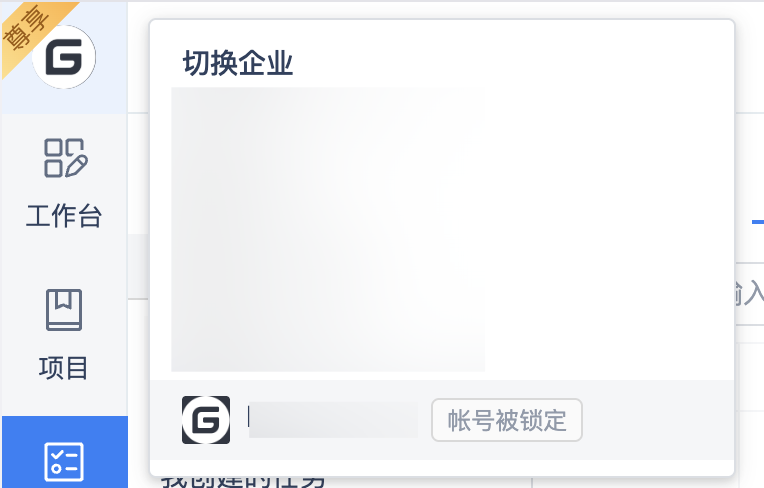This screenshot has width=764, height=488.
Task: Open the highlighted task checklist icon
Action: coord(64,461)
